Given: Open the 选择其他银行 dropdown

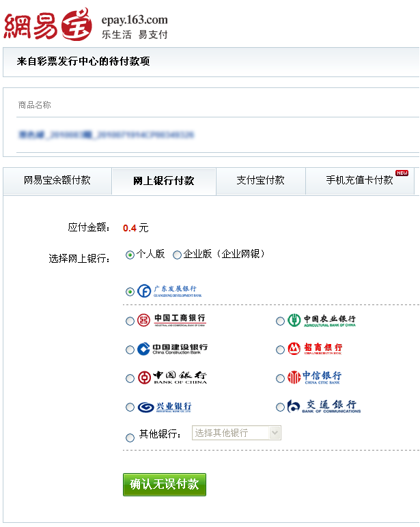Looking at the screenshot, I should coord(236,433).
